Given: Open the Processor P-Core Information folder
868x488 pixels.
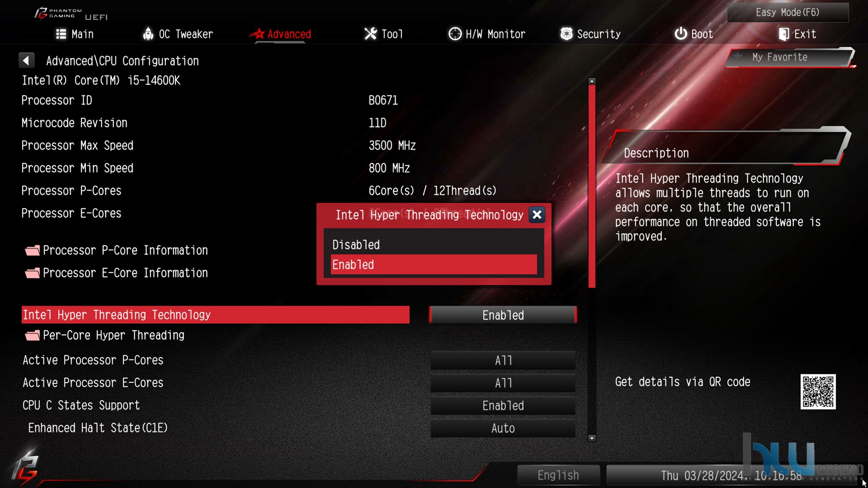Looking at the screenshot, I should tap(116, 250).
